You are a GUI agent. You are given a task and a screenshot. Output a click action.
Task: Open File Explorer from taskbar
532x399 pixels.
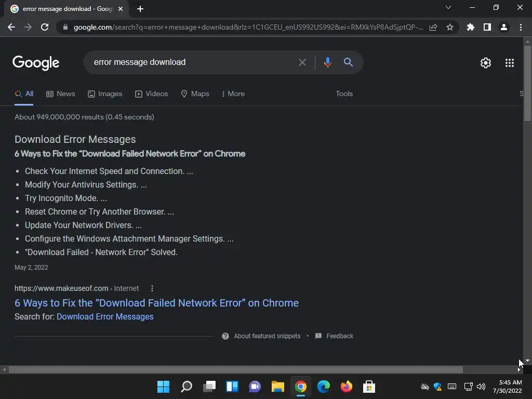[277, 387]
